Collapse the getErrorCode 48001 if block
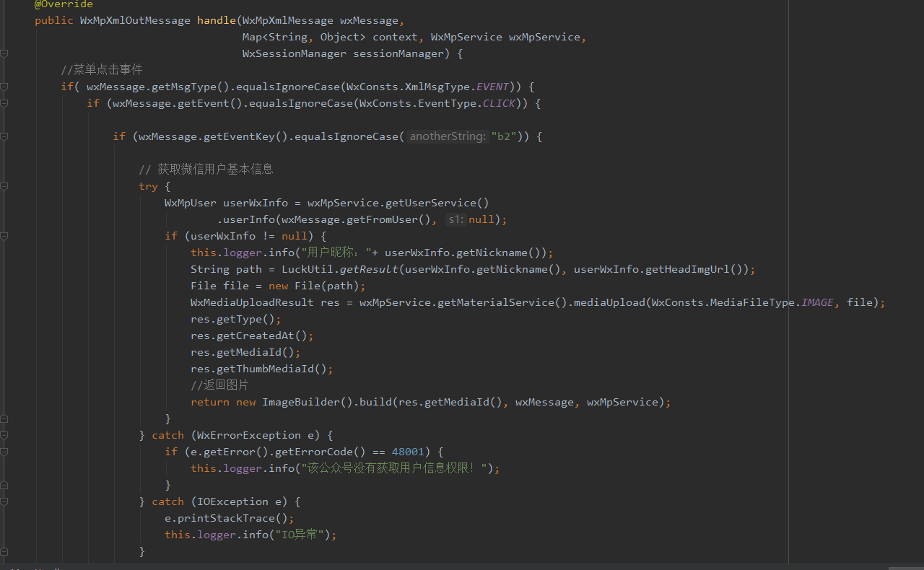 click(4, 452)
